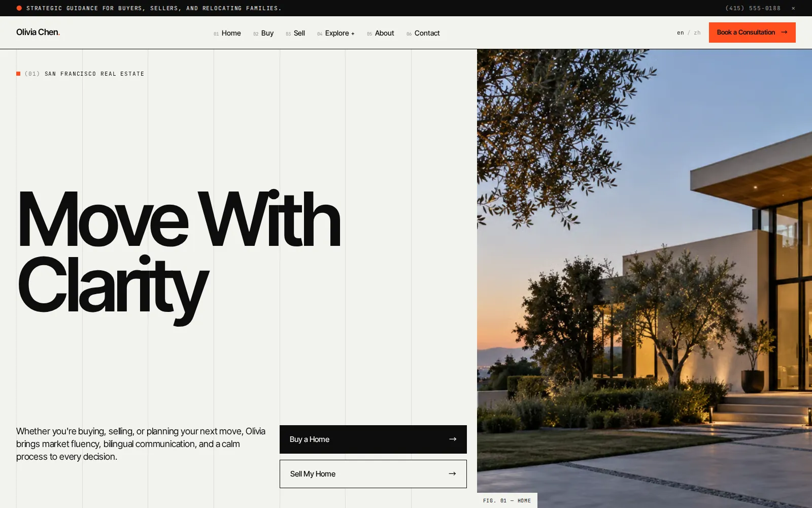Screen dimensions: 812x508
Task: Dismiss the announcement bar with the × icon
Action: pyautogui.click(x=793, y=8)
